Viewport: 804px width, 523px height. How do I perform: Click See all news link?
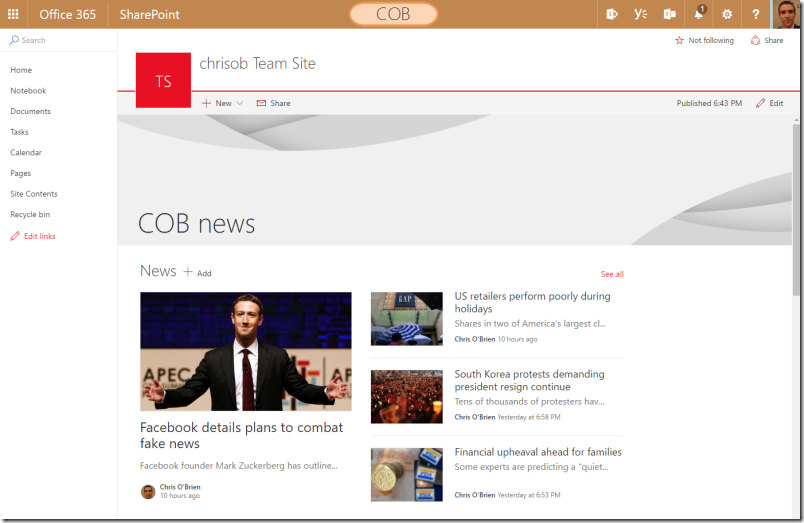(x=612, y=274)
